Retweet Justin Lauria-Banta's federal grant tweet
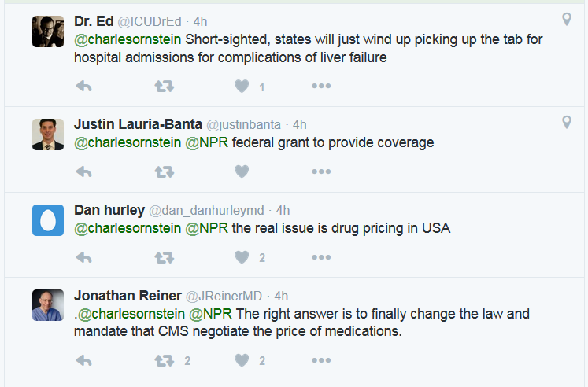Screen dimensions: 588x387 [x=164, y=171]
